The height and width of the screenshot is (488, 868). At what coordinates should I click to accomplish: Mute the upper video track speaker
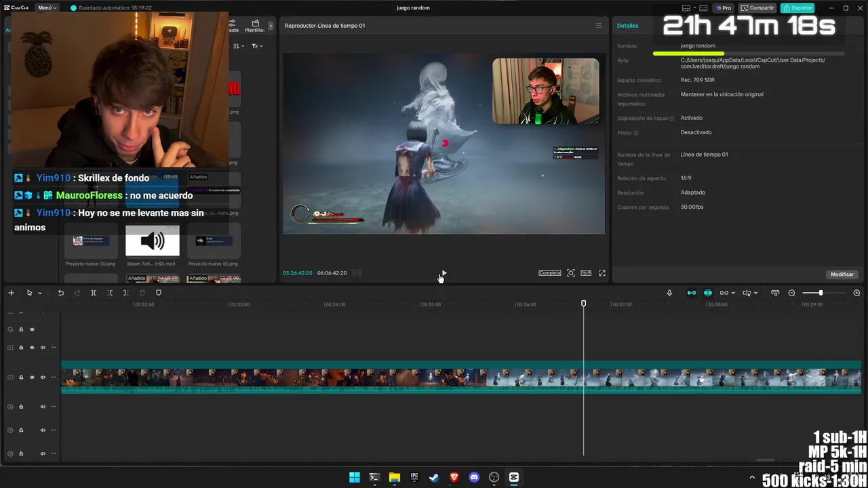coord(43,348)
